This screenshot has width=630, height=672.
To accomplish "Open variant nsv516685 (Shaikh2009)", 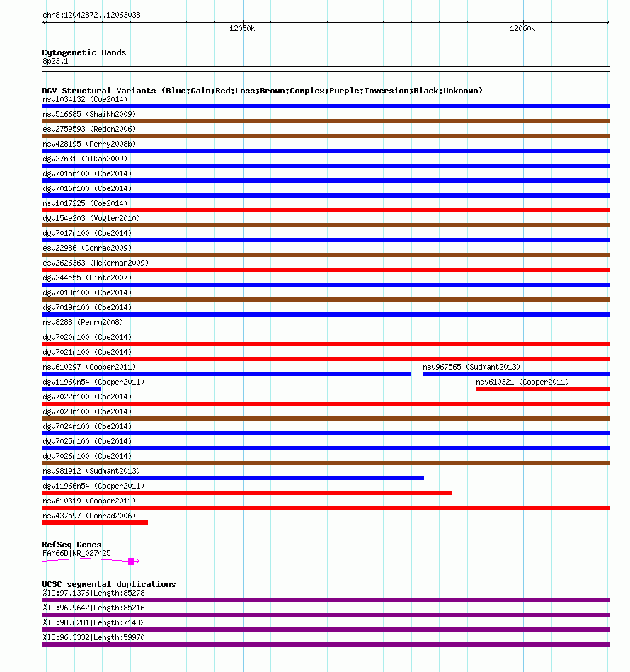I will tap(89, 115).
